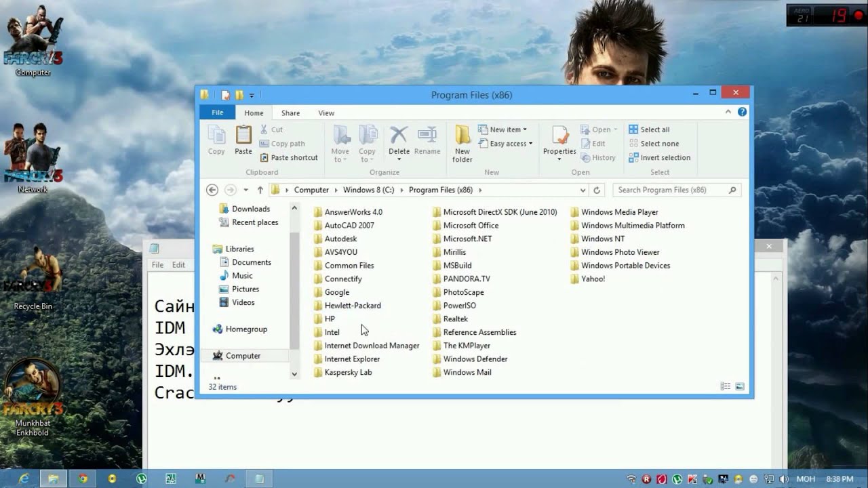The width and height of the screenshot is (868, 488).
Task: Click the Edit button in ribbon
Action: point(593,144)
